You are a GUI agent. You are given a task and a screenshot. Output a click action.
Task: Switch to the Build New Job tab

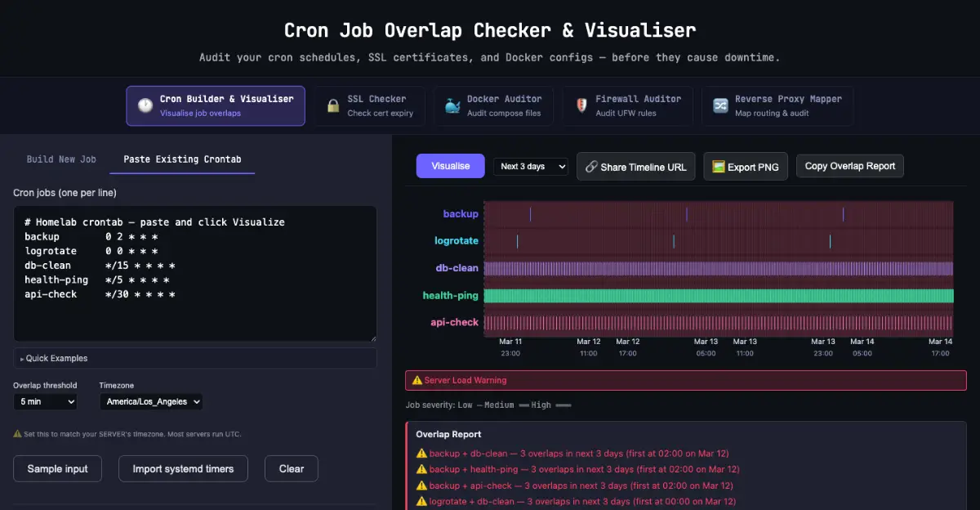pyautogui.click(x=61, y=159)
